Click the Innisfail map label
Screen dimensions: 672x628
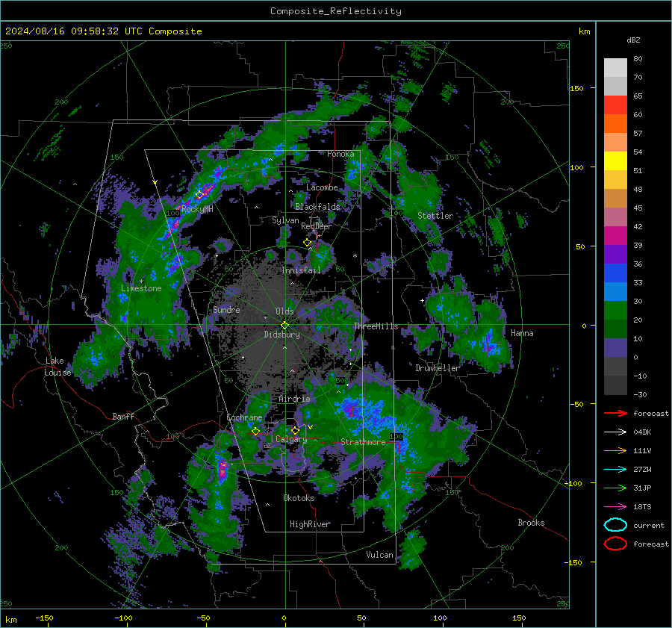click(302, 270)
